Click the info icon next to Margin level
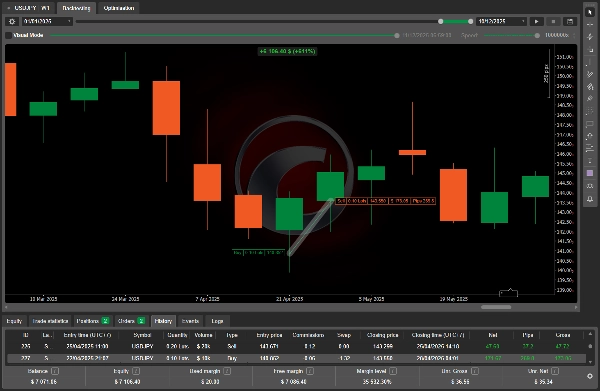Image resolution: width=600 pixels, height=391 pixels. tap(393, 371)
